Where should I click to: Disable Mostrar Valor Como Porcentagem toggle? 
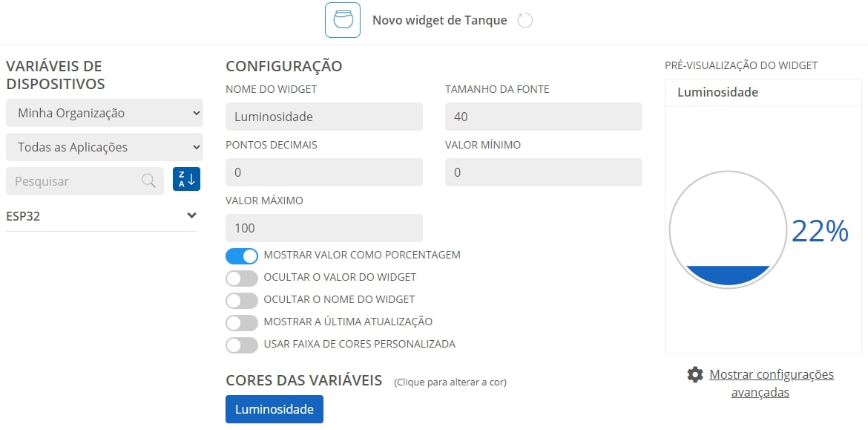tap(242, 255)
